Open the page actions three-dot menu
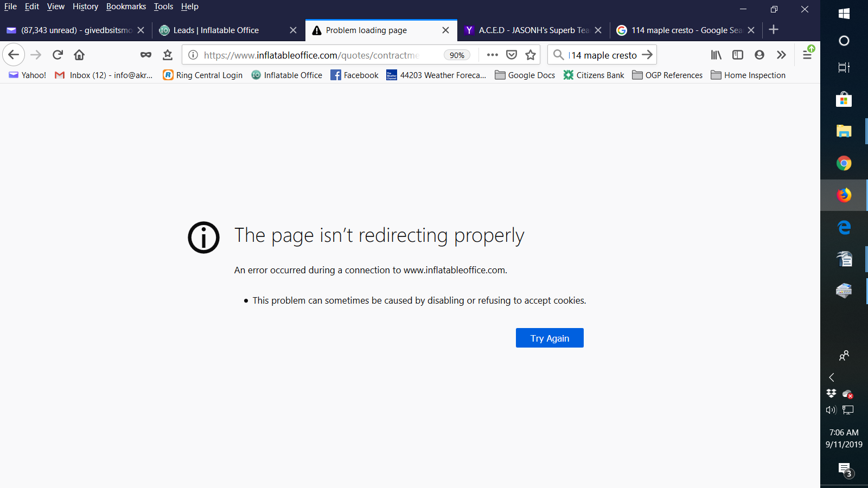868x488 pixels. pos(492,55)
